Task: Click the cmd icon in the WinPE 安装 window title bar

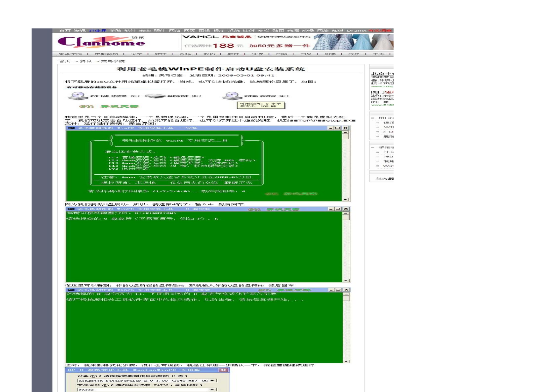Action: (x=71, y=128)
